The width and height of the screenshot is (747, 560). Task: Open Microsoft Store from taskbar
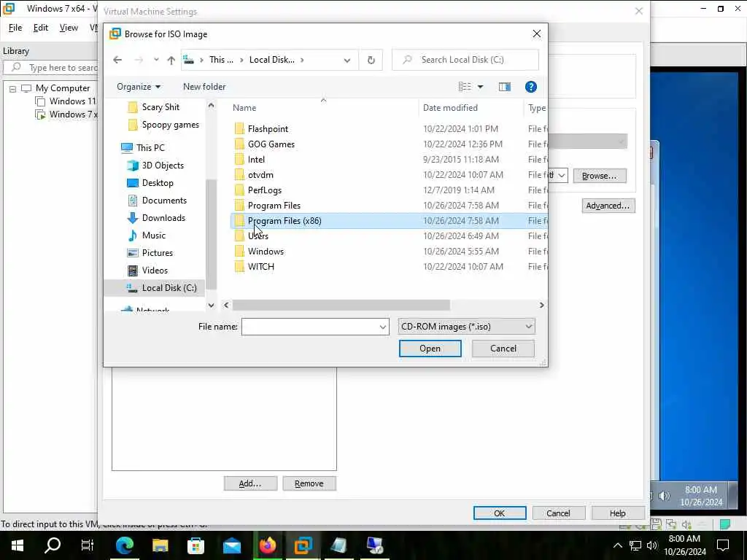196,545
